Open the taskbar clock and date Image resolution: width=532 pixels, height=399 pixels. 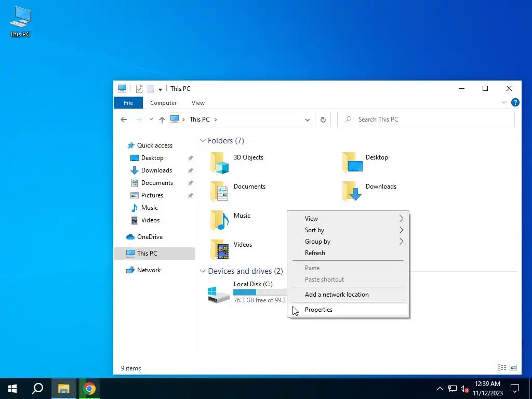(x=487, y=389)
